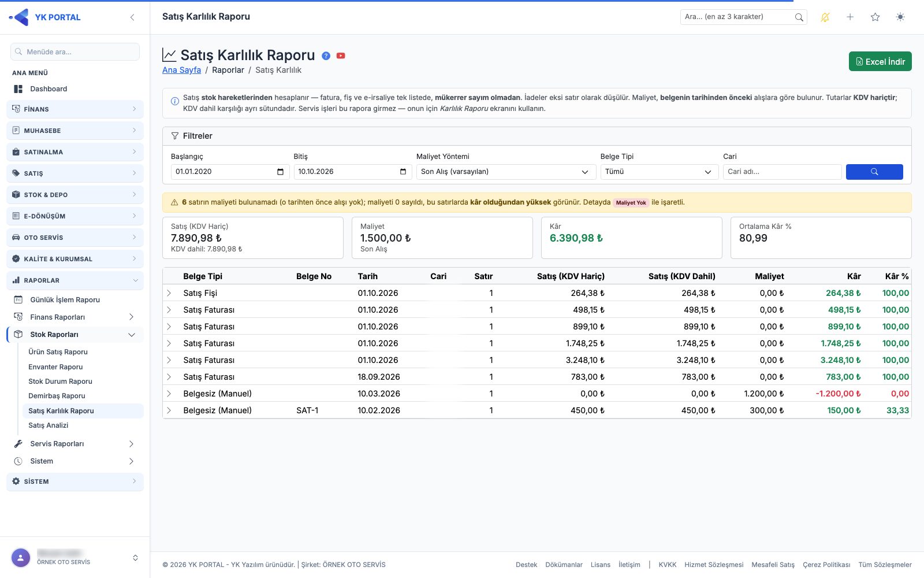The height and width of the screenshot is (578, 924).
Task: Expand the OTO SERVİS section
Action: point(75,238)
